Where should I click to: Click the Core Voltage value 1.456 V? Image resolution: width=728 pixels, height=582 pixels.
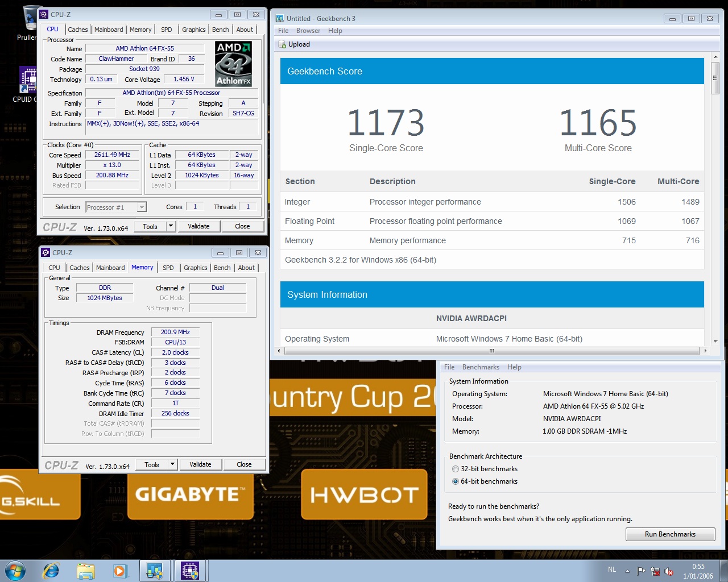(x=184, y=80)
